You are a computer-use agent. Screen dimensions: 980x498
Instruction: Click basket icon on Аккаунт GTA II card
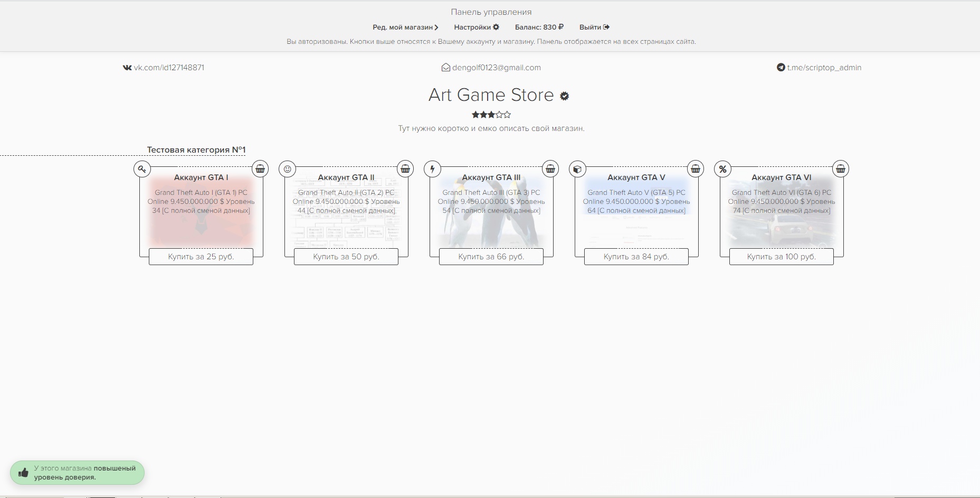click(x=405, y=169)
